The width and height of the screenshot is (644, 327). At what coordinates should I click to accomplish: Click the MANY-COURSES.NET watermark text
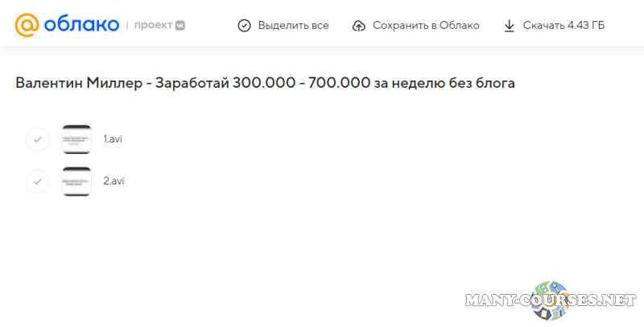click(547, 300)
